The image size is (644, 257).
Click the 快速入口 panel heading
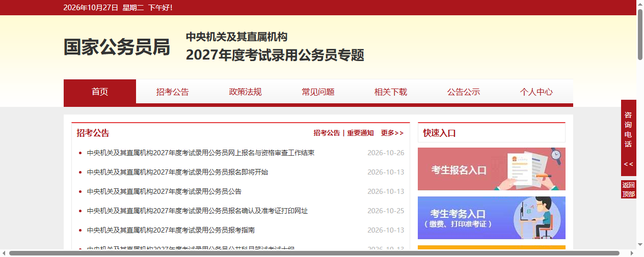click(439, 133)
